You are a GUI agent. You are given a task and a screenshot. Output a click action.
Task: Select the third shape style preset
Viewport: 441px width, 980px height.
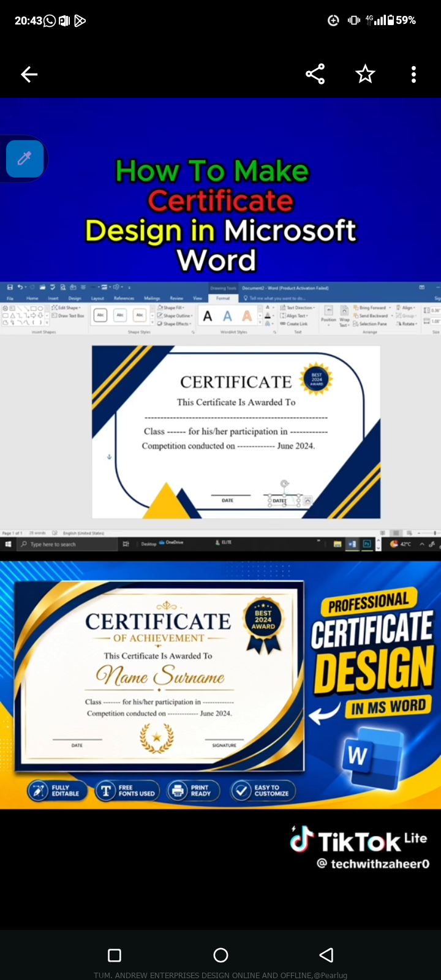140,315
